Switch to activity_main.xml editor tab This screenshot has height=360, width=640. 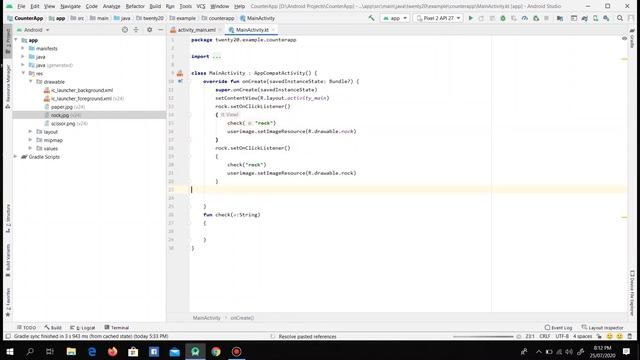pyautogui.click(x=196, y=30)
